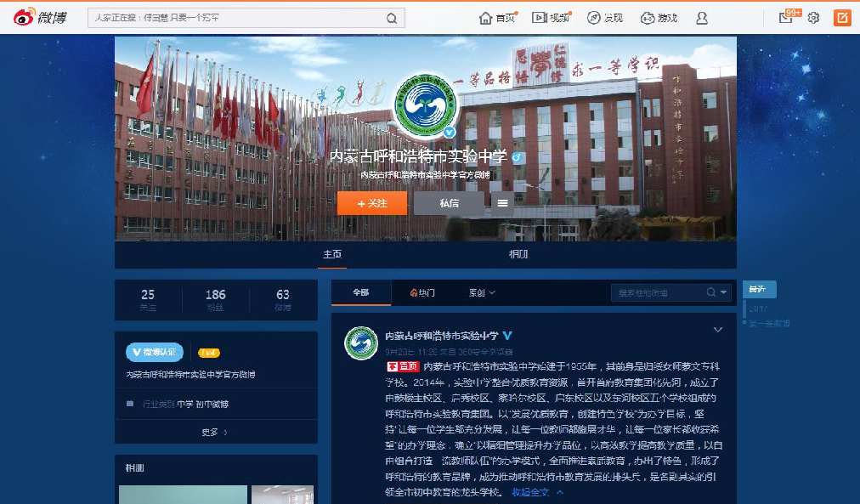Click the post author name 内蒙古呼和浩特市实验中学
860x504 pixels.
click(x=442, y=336)
